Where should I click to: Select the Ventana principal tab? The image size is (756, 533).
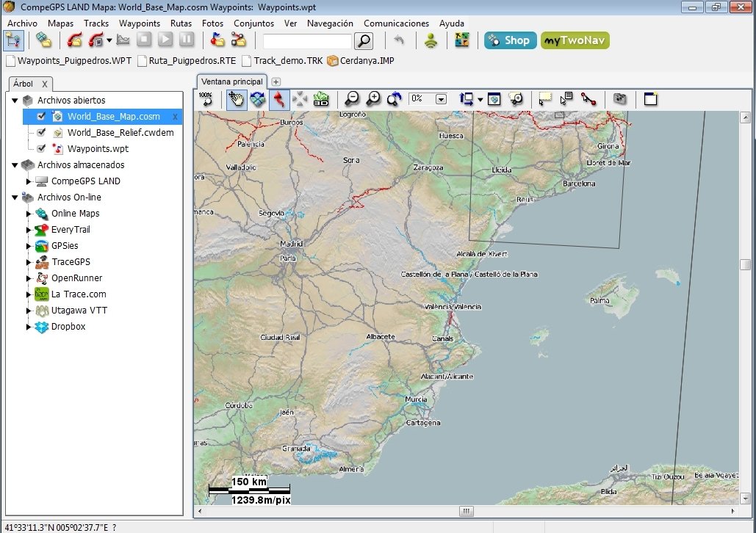(232, 81)
